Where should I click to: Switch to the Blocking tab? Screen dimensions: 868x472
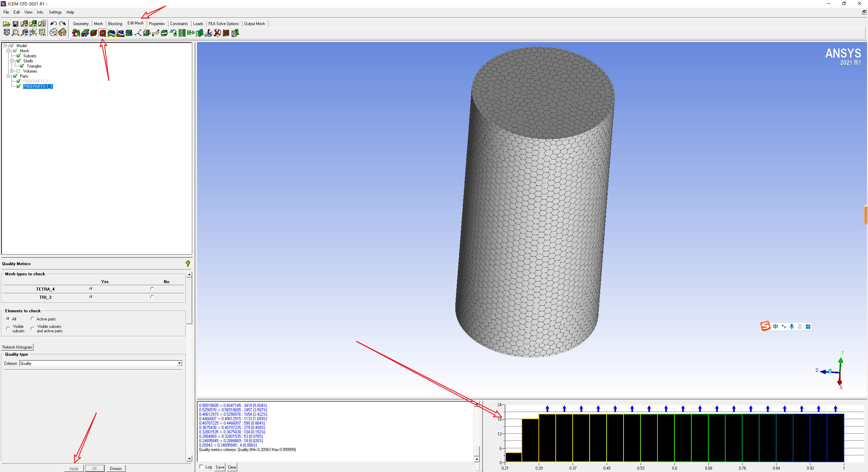115,24
